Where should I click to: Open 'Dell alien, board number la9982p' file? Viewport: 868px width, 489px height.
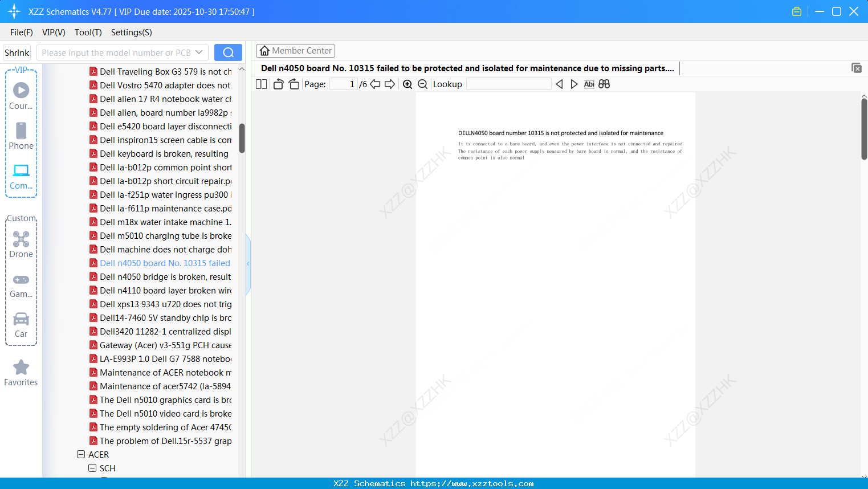click(160, 113)
